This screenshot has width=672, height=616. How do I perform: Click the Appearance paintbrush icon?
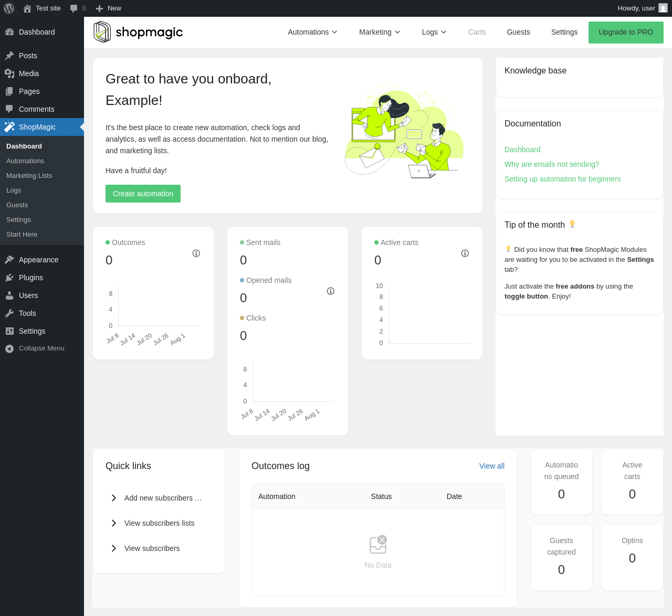pyautogui.click(x=9, y=260)
